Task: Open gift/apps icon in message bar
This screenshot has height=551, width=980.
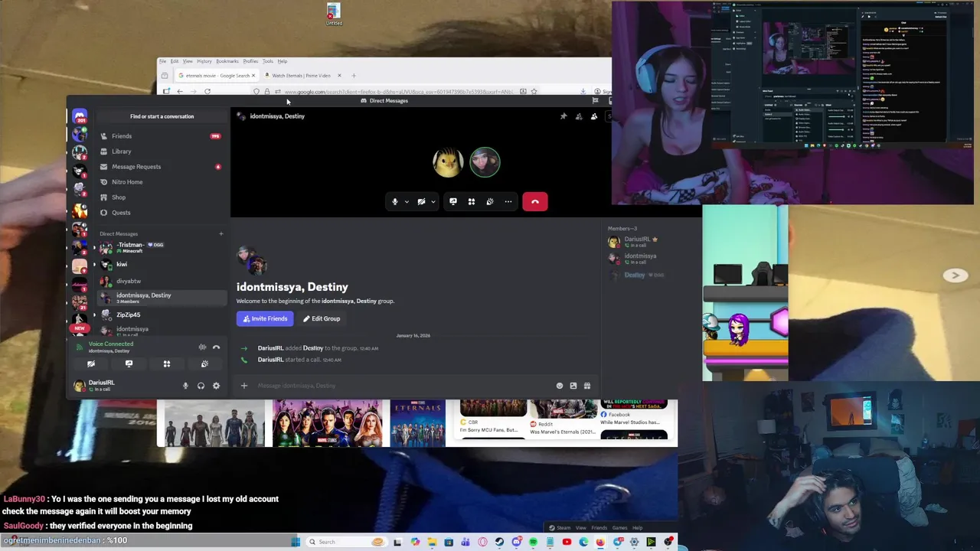Action: click(587, 386)
